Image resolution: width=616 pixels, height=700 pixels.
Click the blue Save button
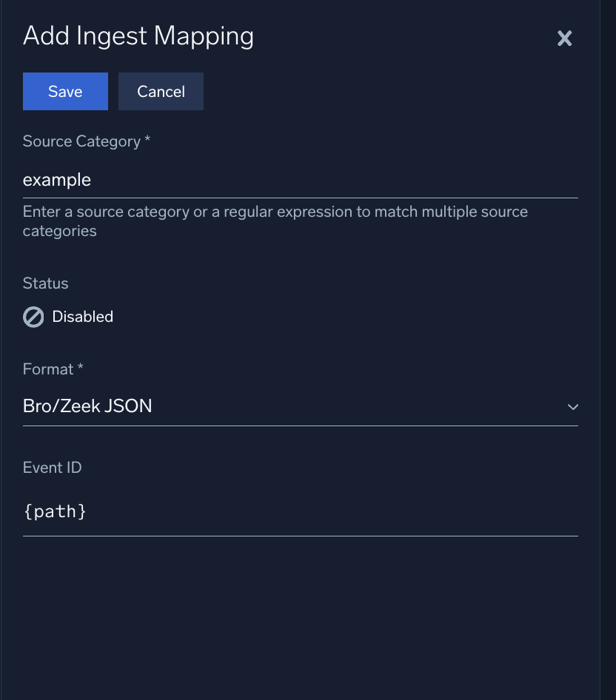coord(65,91)
